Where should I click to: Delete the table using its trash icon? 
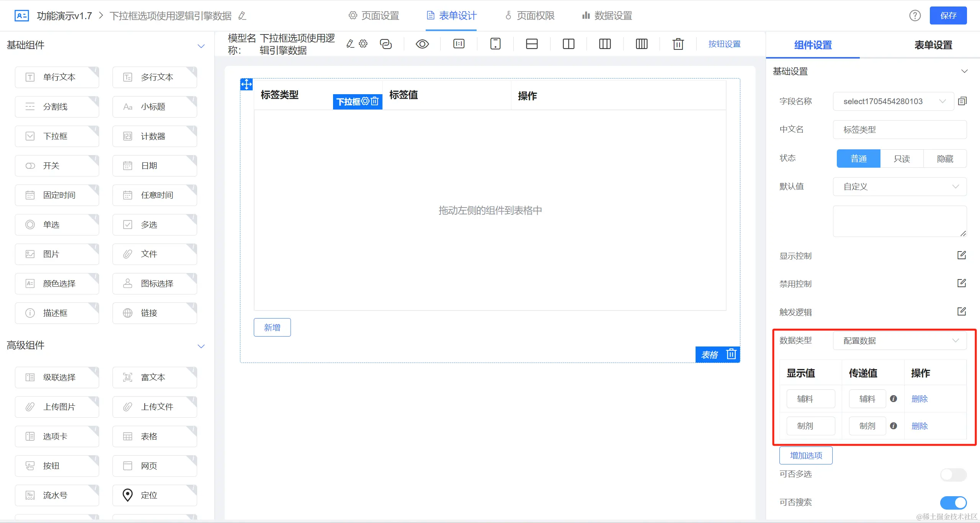pyautogui.click(x=731, y=354)
